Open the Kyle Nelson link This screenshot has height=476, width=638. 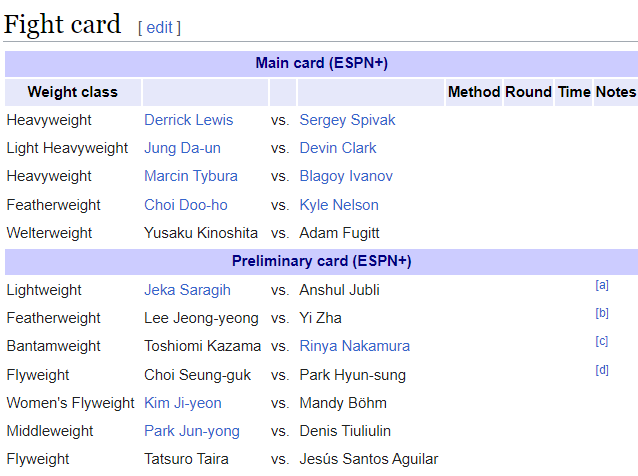[x=339, y=205]
